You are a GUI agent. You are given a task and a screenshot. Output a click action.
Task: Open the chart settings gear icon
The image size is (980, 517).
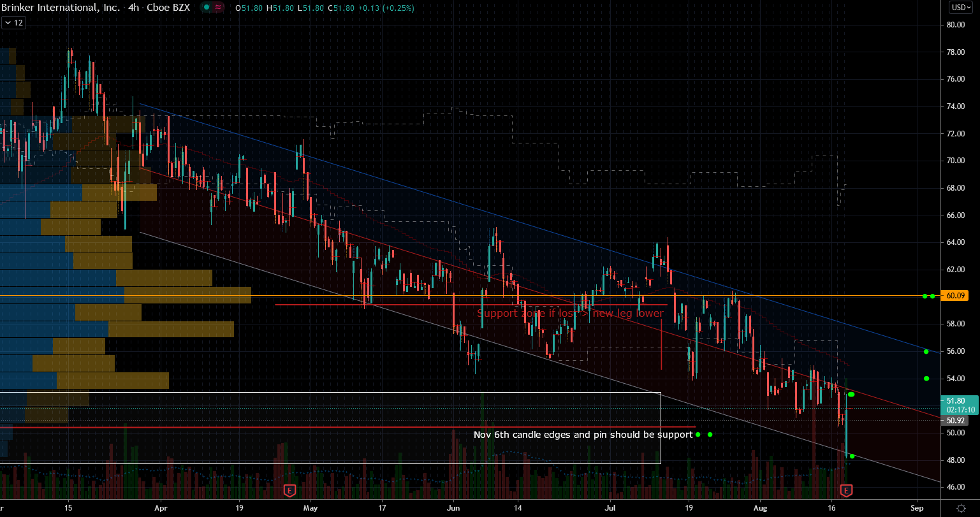960,507
